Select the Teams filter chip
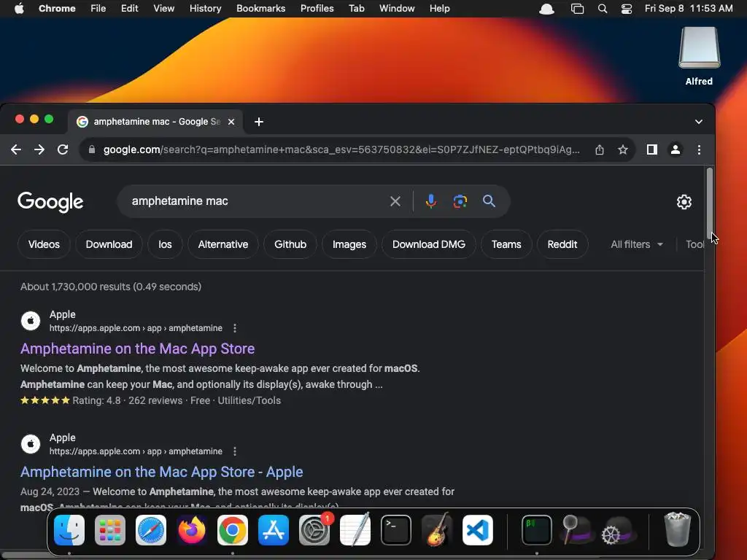 tap(506, 244)
